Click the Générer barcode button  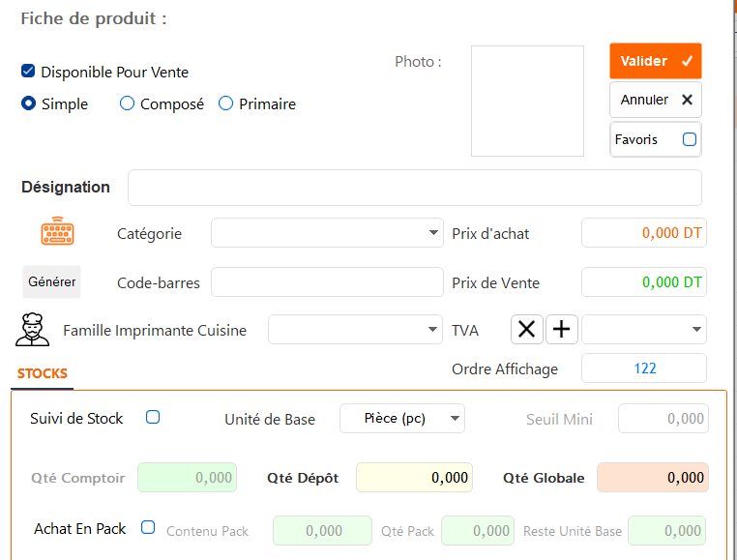tap(51, 281)
